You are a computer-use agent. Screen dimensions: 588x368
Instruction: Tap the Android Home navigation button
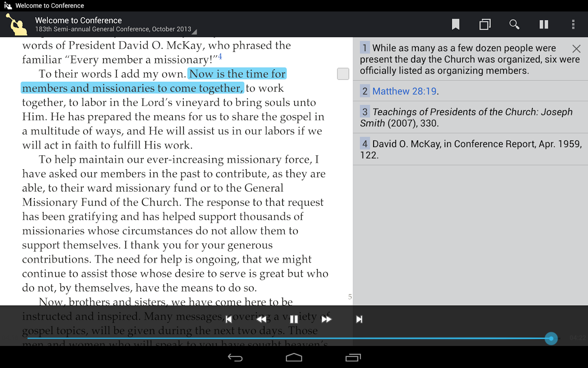point(294,358)
